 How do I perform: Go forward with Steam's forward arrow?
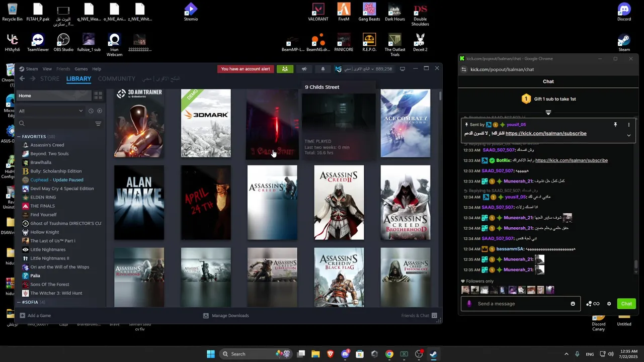pyautogui.click(x=33, y=78)
